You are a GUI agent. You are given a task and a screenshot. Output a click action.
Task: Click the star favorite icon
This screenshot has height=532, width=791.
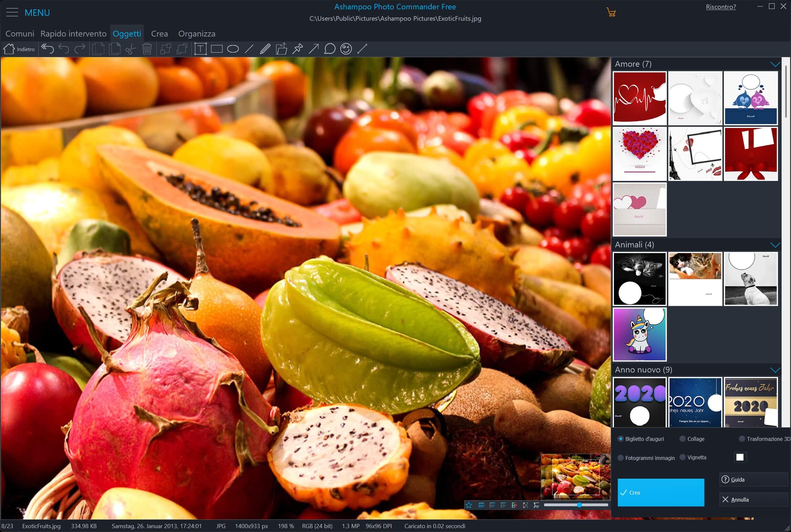tap(469, 505)
